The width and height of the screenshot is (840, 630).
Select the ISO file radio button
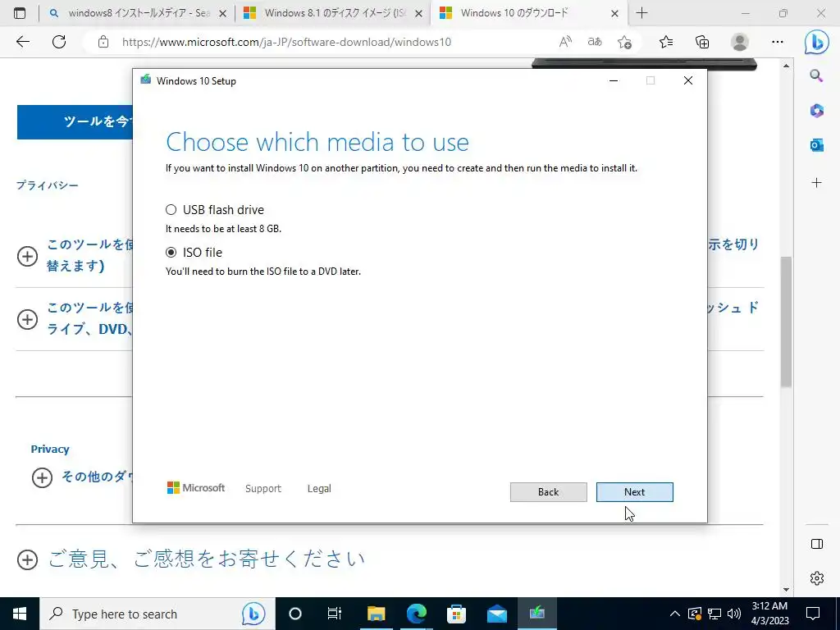point(171,253)
